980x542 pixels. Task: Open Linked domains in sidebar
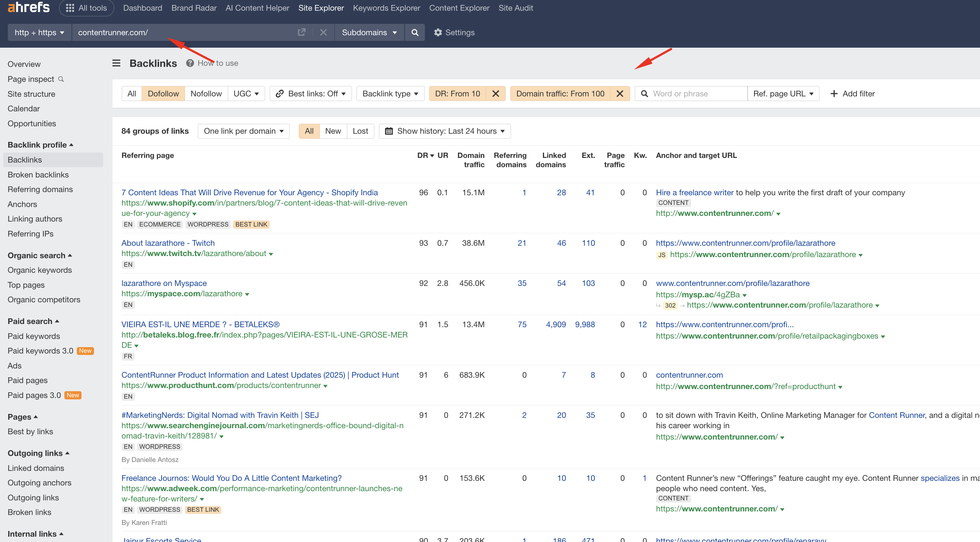tap(36, 468)
